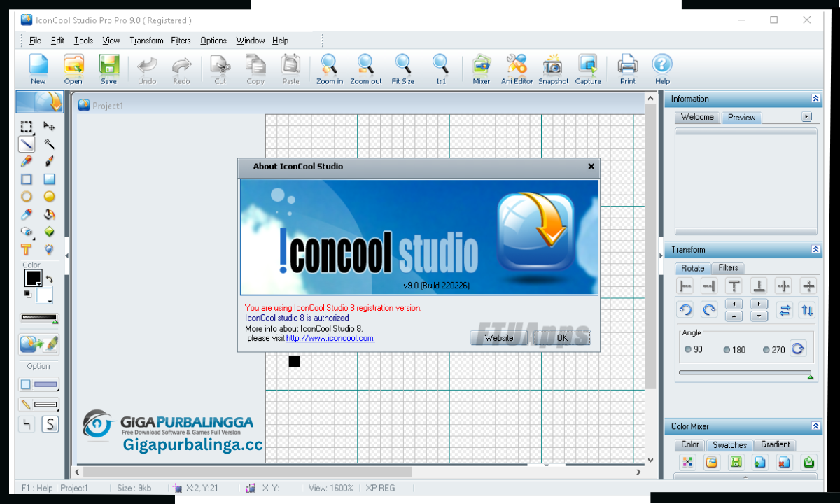Click the Open folder toolbar icon

(73, 69)
